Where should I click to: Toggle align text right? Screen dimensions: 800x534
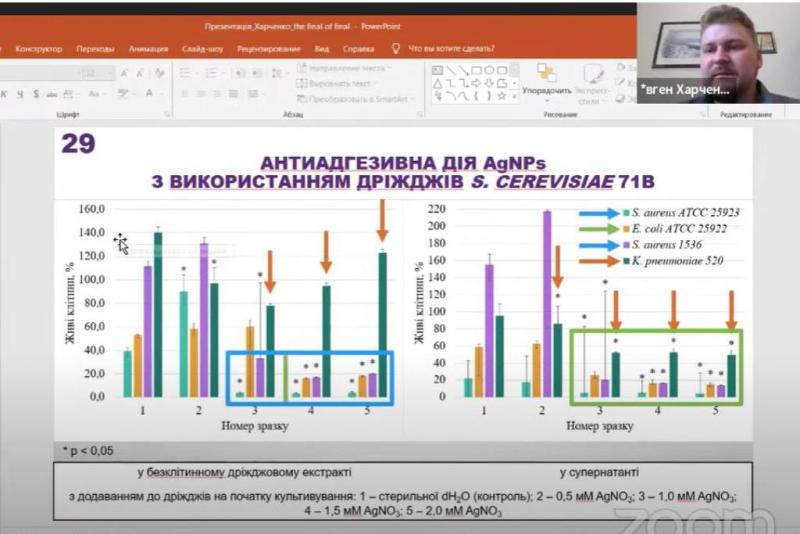tap(217, 94)
